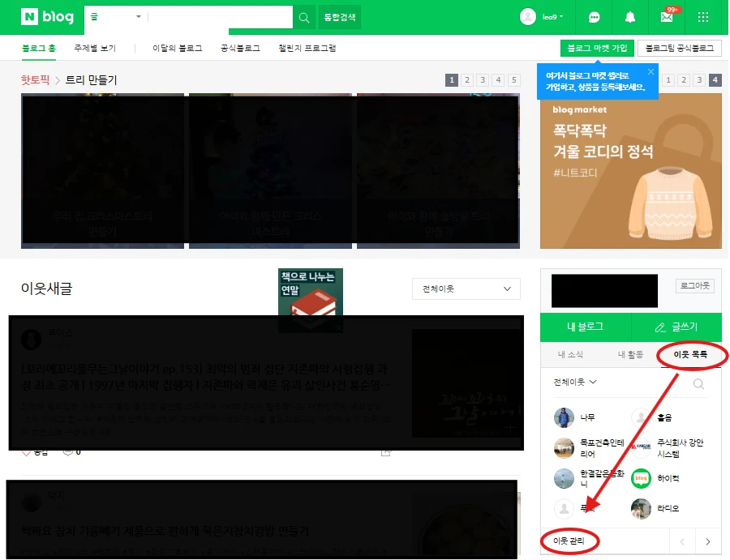This screenshot has height=560, width=730.
Task: Show banner ad page 1
Action: (x=668, y=80)
